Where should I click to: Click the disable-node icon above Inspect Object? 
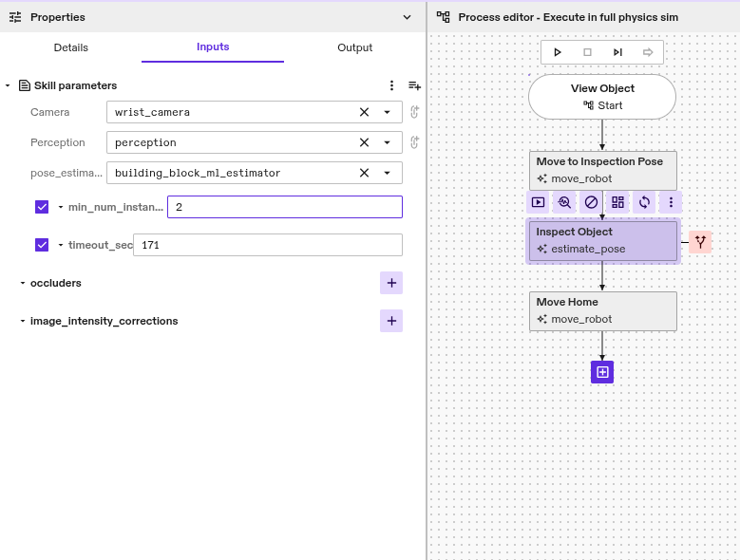click(591, 202)
